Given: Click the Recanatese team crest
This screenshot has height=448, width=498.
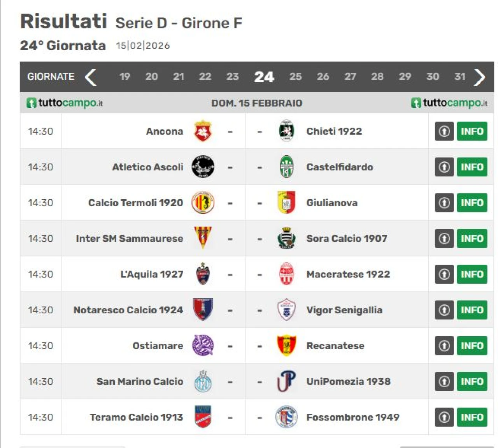Looking at the screenshot, I should [286, 346].
